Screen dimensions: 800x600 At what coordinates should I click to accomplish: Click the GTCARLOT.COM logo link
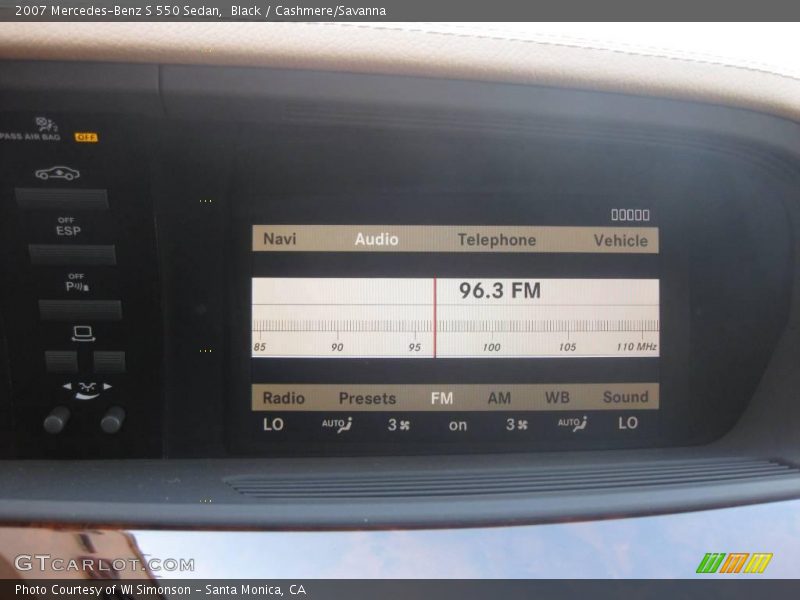point(105,564)
